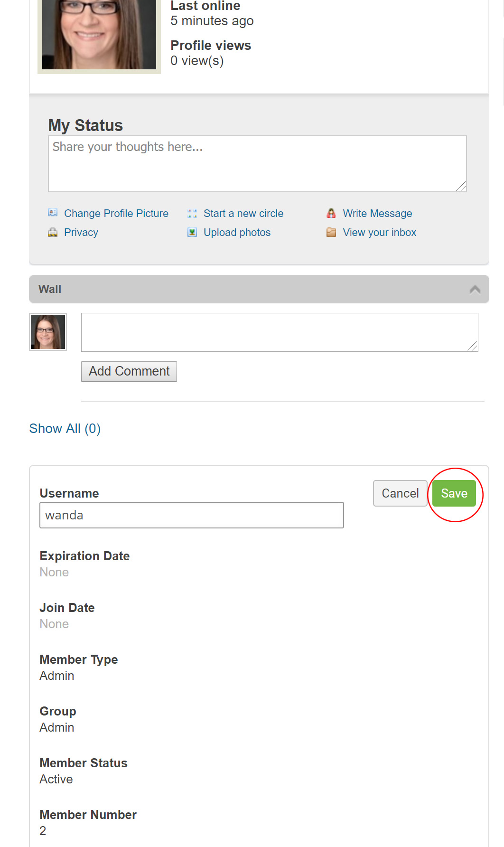The width and height of the screenshot is (504, 847).
Task: Click the Privacy padlock icon
Action: click(x=54, y=232)
